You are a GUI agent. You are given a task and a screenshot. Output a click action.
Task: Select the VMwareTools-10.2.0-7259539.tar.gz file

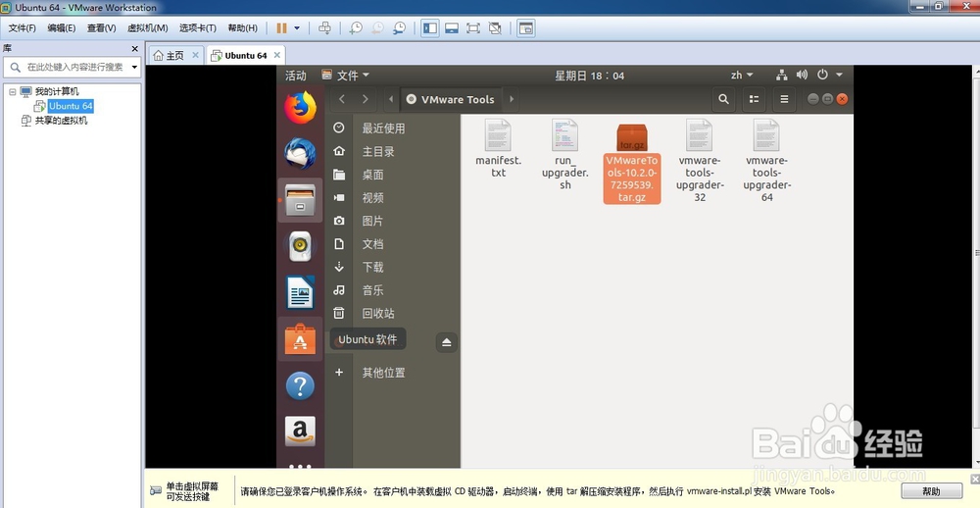click(632, 163)
